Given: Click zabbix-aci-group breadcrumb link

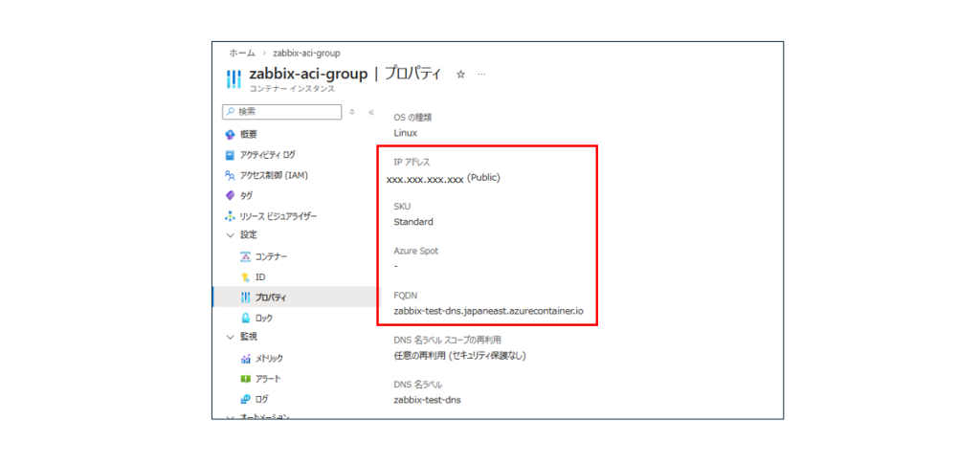Looking at the screenshot, I should pos(306,54).
